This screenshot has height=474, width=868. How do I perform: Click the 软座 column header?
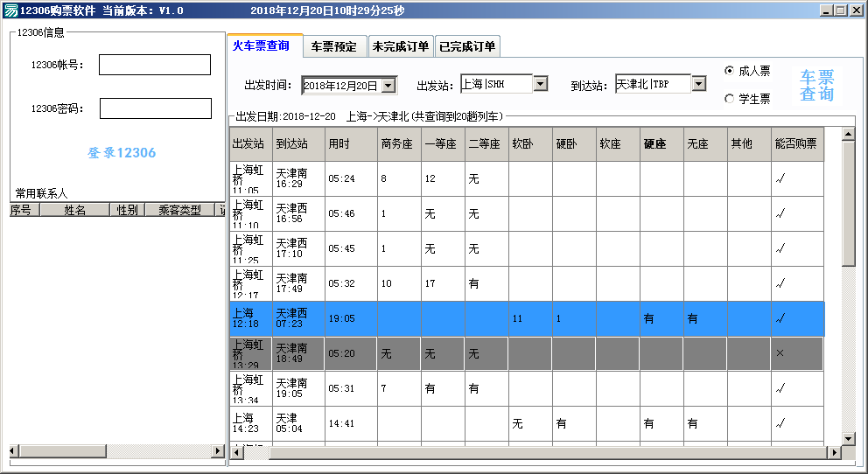click(618, 143)
